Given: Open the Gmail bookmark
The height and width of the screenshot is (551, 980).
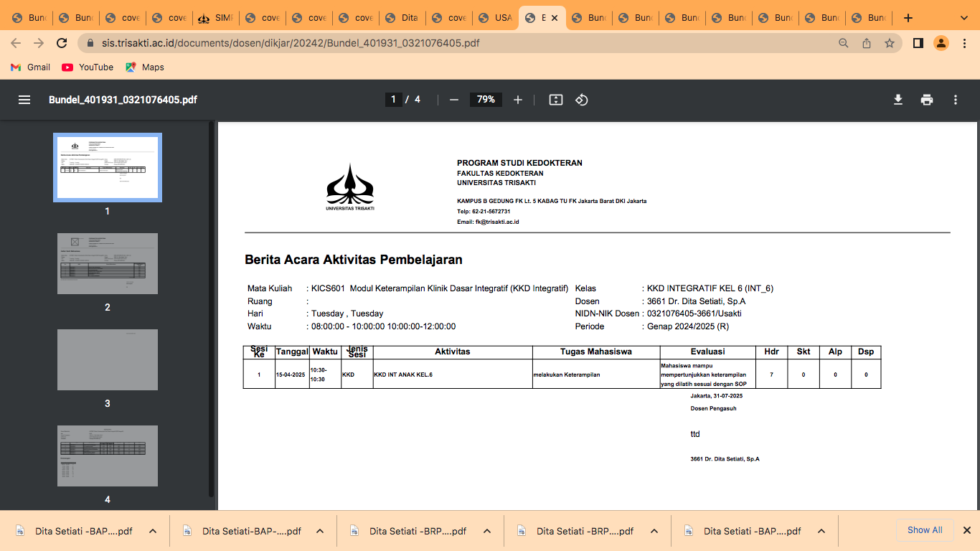Looking at the screenshot, I should 30,67.
